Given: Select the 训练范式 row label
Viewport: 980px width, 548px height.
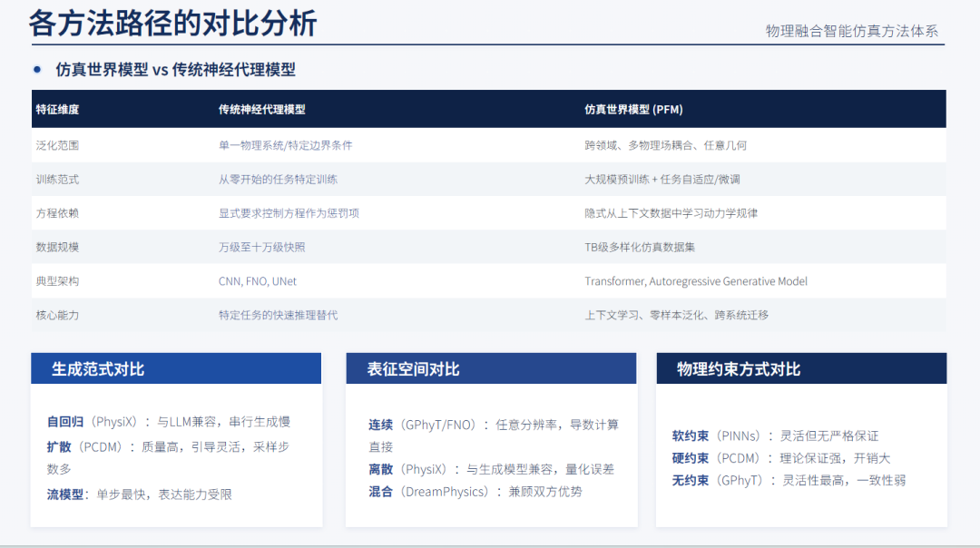Looking at the screenshot, I should (x=57, y=180).
